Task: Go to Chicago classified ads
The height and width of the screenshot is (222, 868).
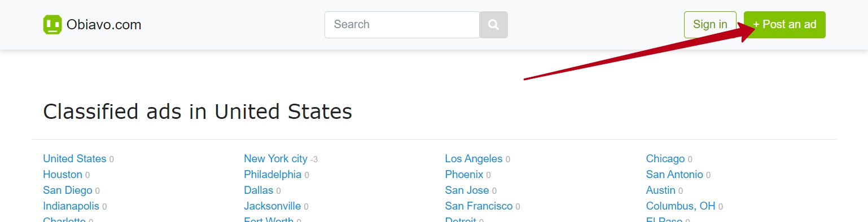Action: 665,159
